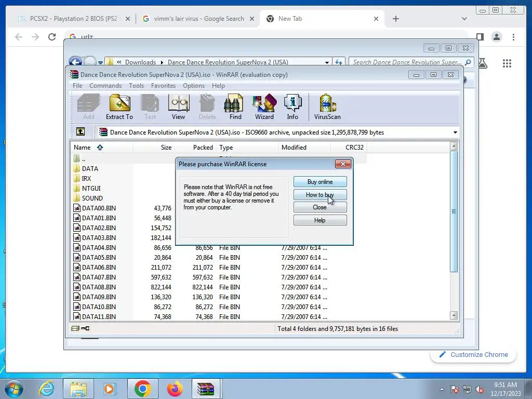
Task: Click the Explorer search field
Action: [x=411, y=62]
